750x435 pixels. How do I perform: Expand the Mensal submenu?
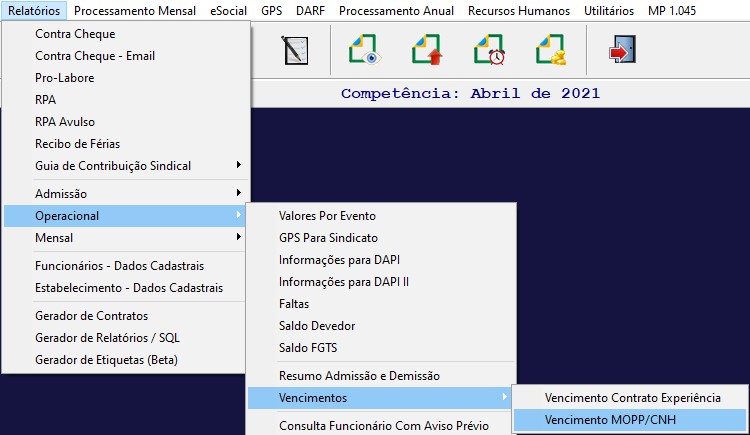126,238
